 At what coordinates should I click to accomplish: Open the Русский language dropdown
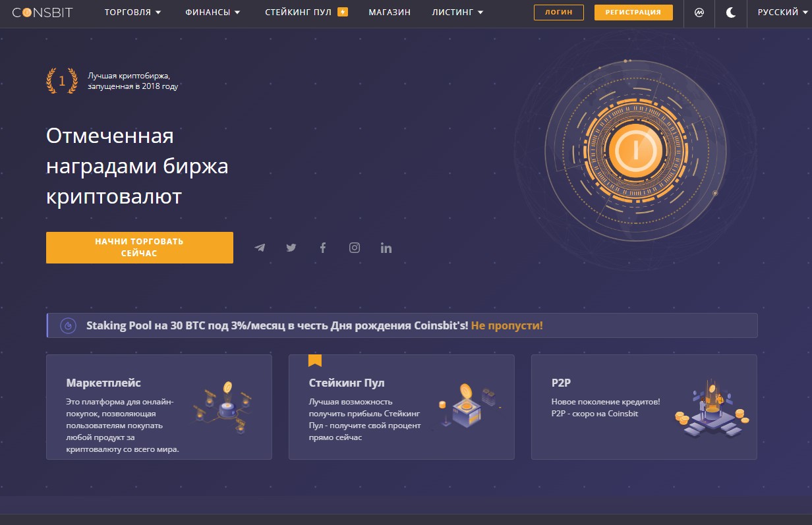point(782,13)
